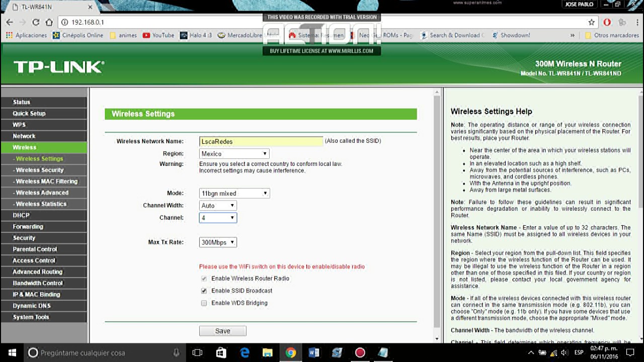644x362 pixels.
Task: Open the animes bookmark folder
Action: 123,35
